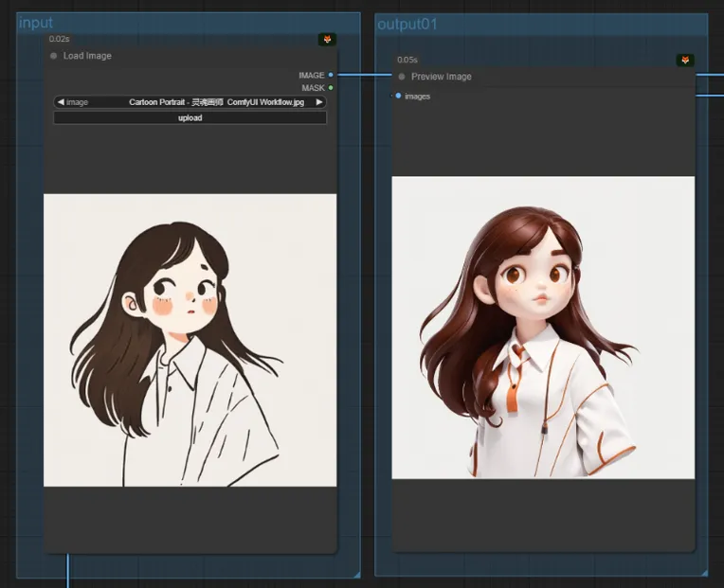Select the next image with right arrow
The width and height of the screenshot is (724, 588).
pos(319,102)
